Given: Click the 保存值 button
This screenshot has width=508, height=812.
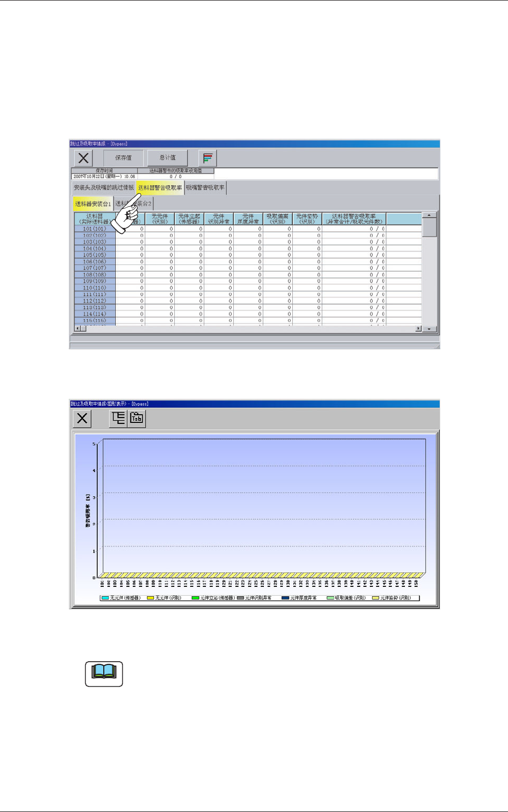Looking at the screenshot, I should pos(123,158).
